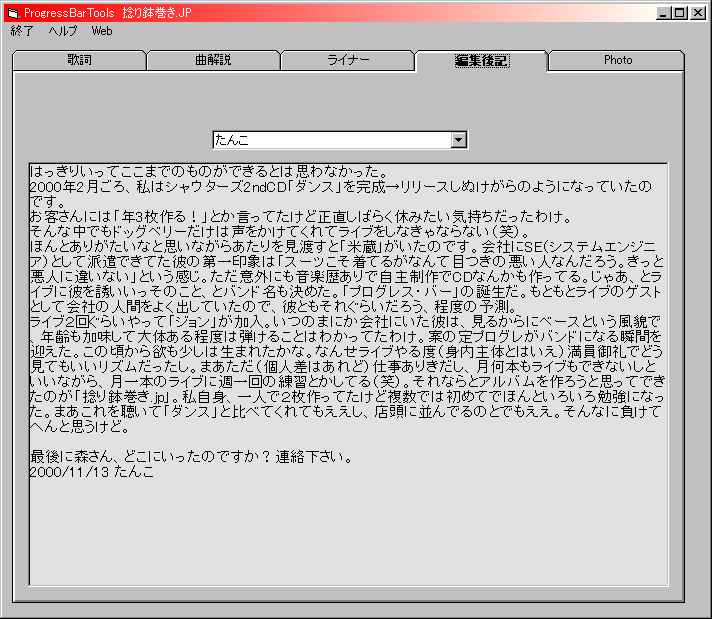Screen dimensions: 712x619
Task: Click the line starting はっきりいってここまでの
Action: [x=208, y=171]
